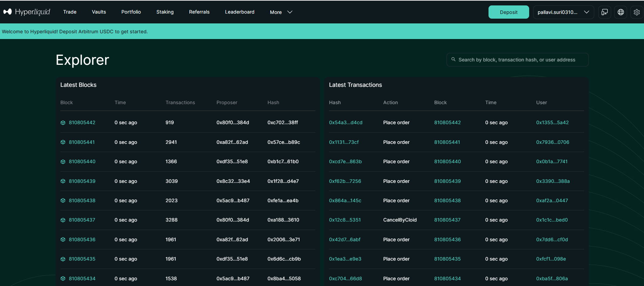The width and height of the screenshot is (644, 286).
Task: Go to Vaults
Action: tap(99, 12)
